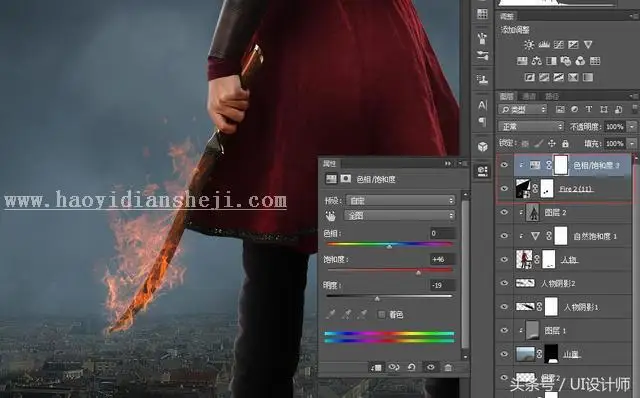Open the Properties panel flyout menu
640x398 pixels.
click(462, 163)
